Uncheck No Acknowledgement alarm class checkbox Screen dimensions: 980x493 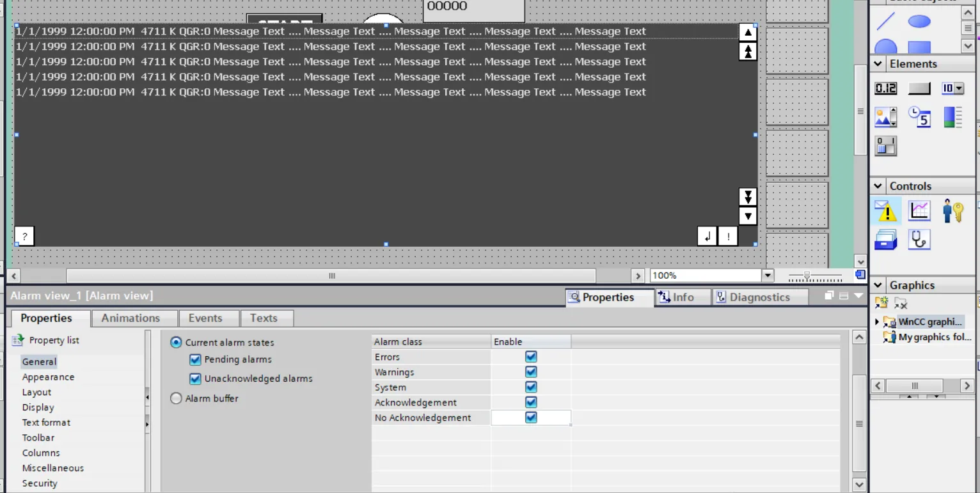pyautogui.click(x=531, y=418)
